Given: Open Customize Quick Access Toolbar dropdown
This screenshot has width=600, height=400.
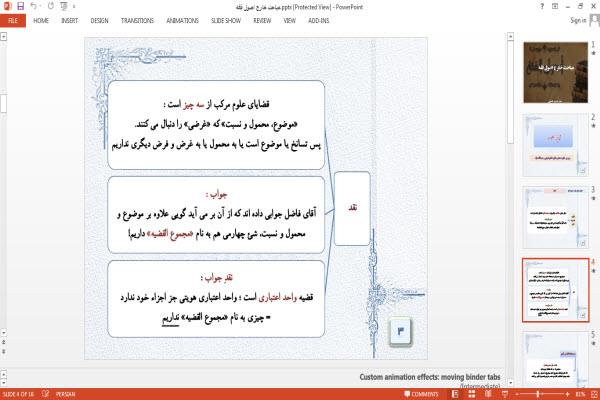Looking at the screenshot, I should (74, 7).
